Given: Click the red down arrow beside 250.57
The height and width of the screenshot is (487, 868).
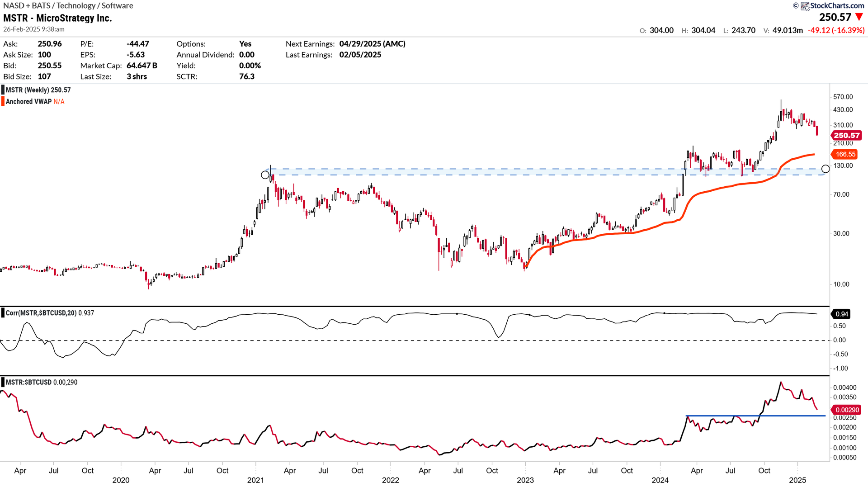Looking at the screenshot, I should click(x=859, y=17).
